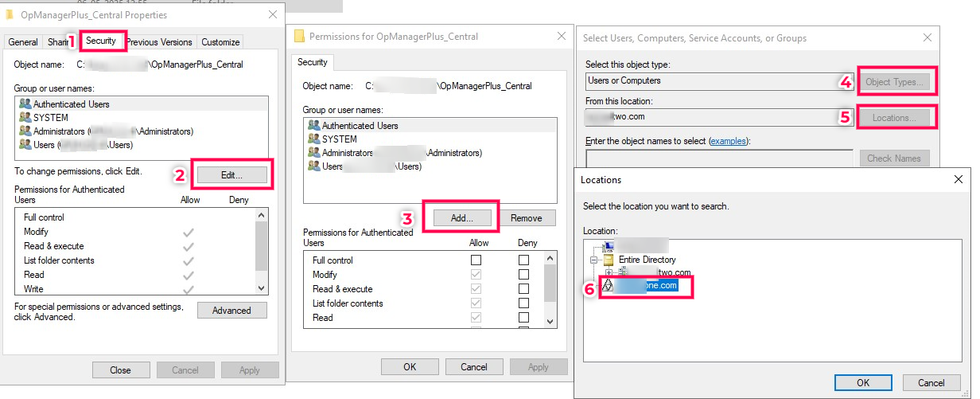Click Remove in the Permissions dialog
This screenshot has width=980, height=399.
pos(527,217)
